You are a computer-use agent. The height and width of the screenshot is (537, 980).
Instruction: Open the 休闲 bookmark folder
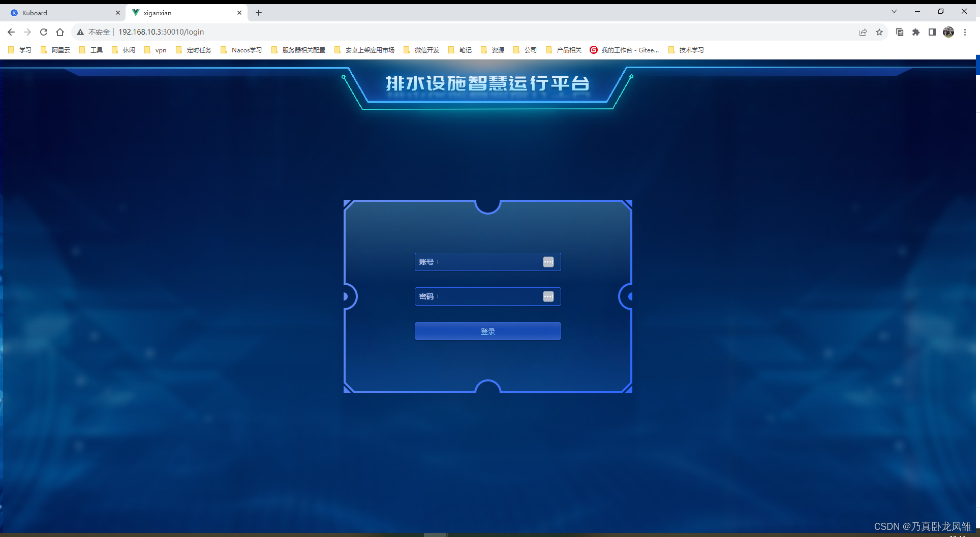(x=124, y=50)
